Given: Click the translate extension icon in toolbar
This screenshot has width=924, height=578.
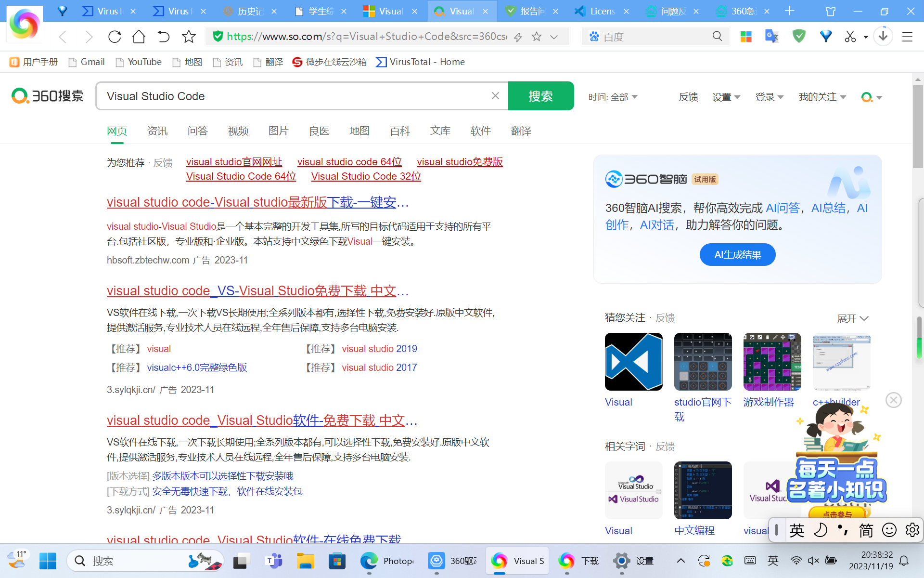Looking at the screenshot, I should point(771,37).
